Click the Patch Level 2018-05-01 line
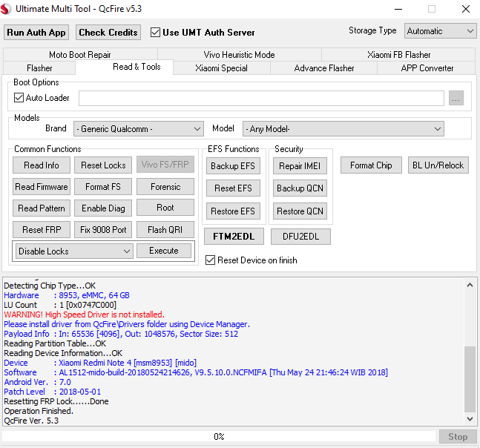Screen dimensions: 480x448 53,392
